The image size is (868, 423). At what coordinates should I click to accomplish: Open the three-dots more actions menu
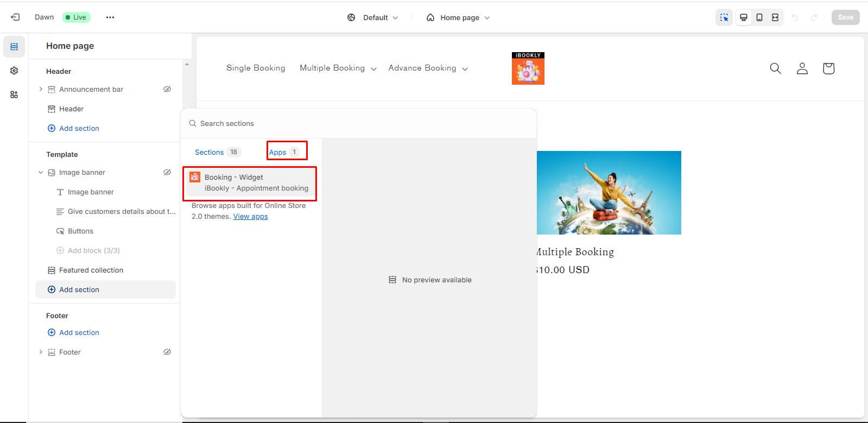[110, 17]
